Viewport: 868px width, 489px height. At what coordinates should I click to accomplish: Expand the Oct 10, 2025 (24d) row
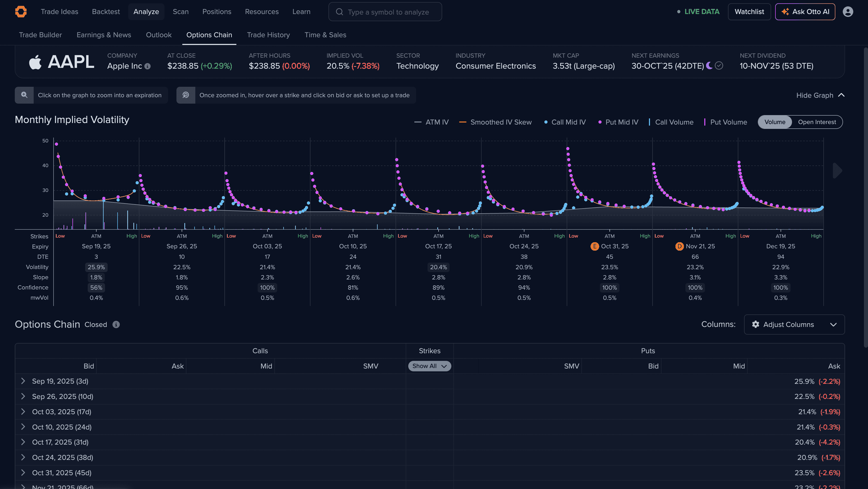[23, 427]
